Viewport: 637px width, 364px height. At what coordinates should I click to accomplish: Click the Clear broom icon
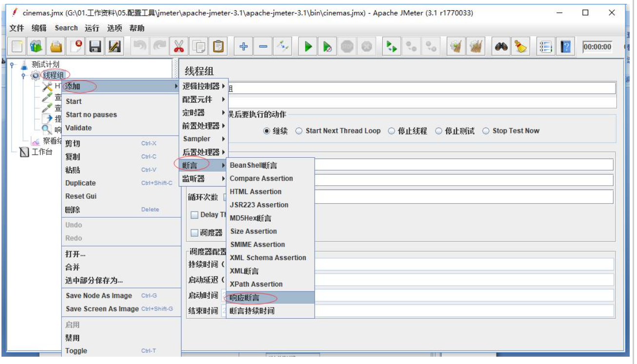pyautogui.click(x=456, y=47)
